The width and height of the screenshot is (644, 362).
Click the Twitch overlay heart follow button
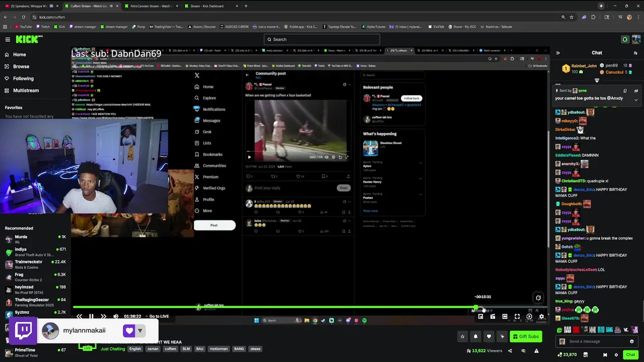pyautogui.click(x=129, y=331)
